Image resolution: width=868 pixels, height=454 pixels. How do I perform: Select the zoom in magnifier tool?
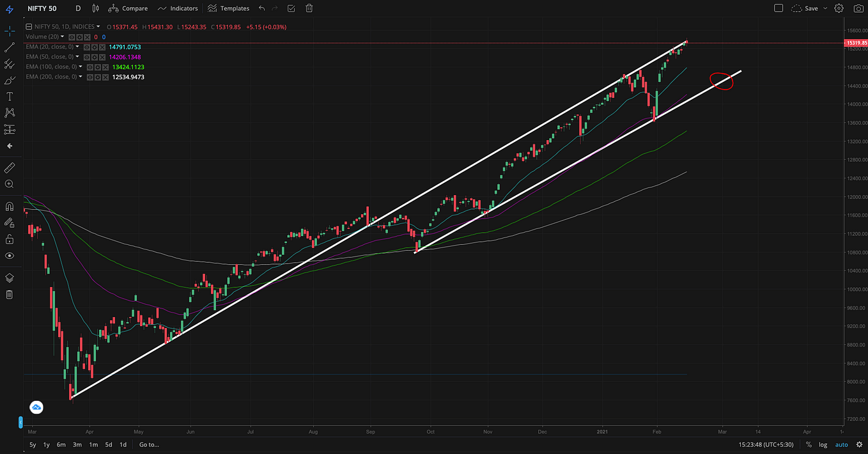click(10, 184)
